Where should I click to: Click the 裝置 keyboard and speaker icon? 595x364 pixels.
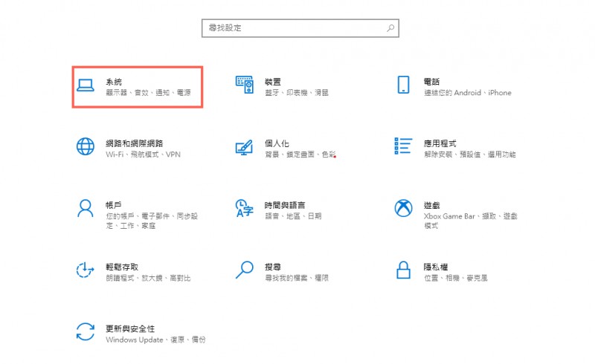(245, 85)
